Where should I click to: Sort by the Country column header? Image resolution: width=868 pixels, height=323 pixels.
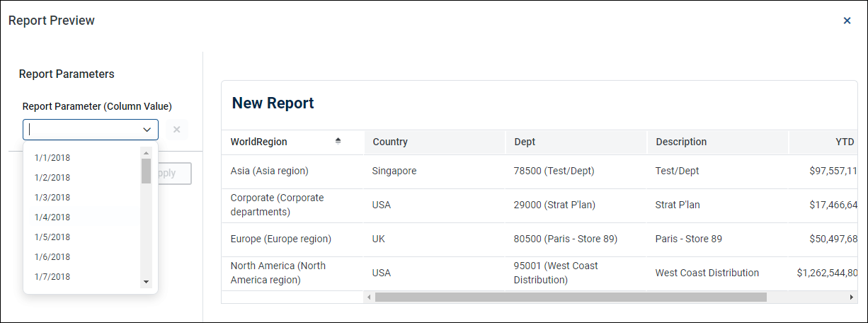click(x=390, y=142)
